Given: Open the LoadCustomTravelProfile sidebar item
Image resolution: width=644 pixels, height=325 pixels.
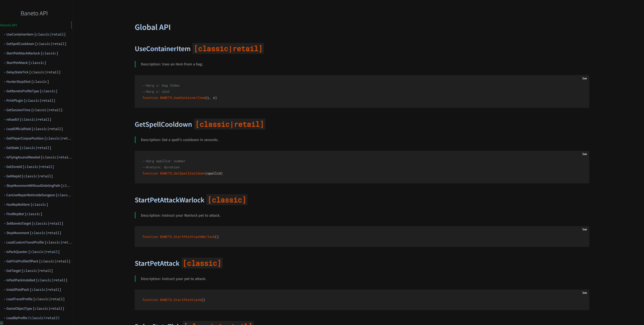Looking at the screenshot, I should pos(38,242).
